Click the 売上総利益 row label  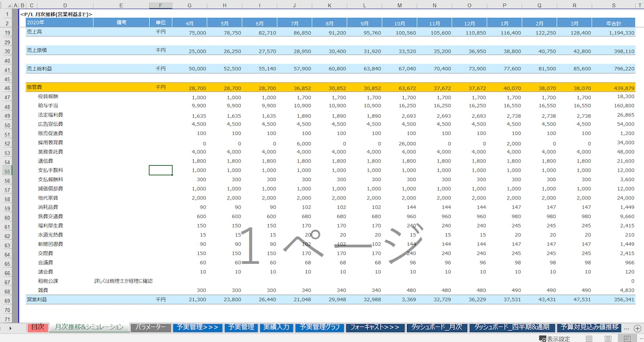39,69
